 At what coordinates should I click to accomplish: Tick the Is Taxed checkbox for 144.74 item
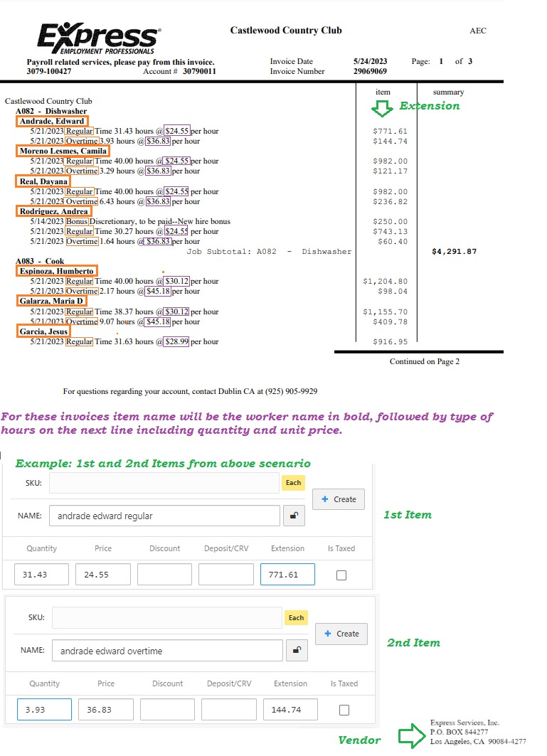click(344, 710)
